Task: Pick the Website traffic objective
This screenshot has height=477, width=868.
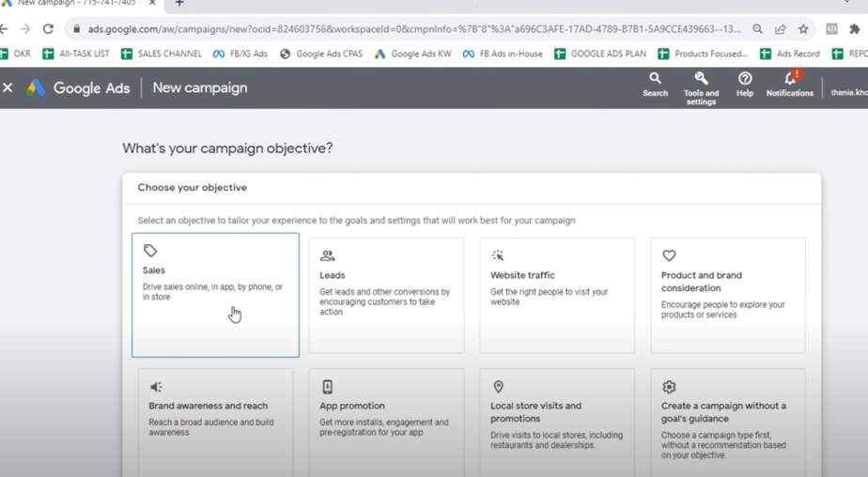Action: pos(556,295)
